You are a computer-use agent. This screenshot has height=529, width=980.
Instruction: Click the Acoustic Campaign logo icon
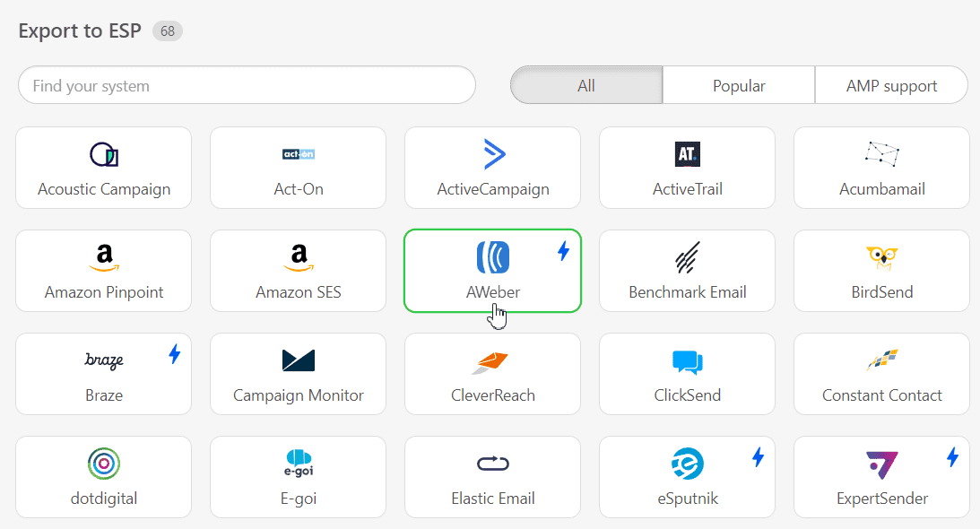pos(104,154)
